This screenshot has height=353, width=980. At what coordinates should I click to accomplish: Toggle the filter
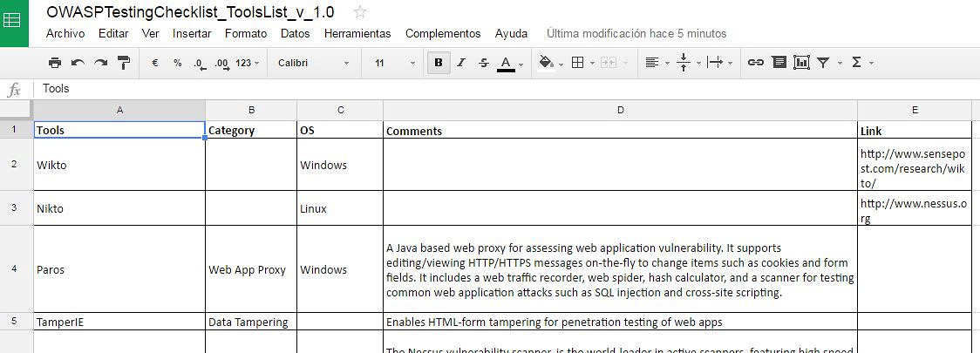pyautogui.click(x=824, y=63)
